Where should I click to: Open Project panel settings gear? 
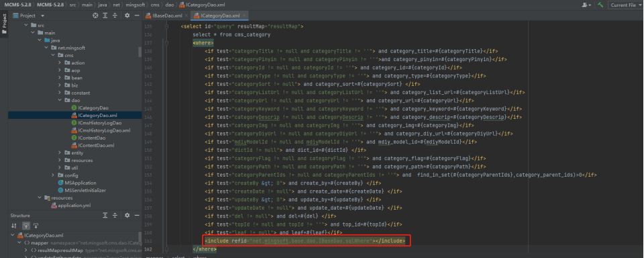point(127,15)
